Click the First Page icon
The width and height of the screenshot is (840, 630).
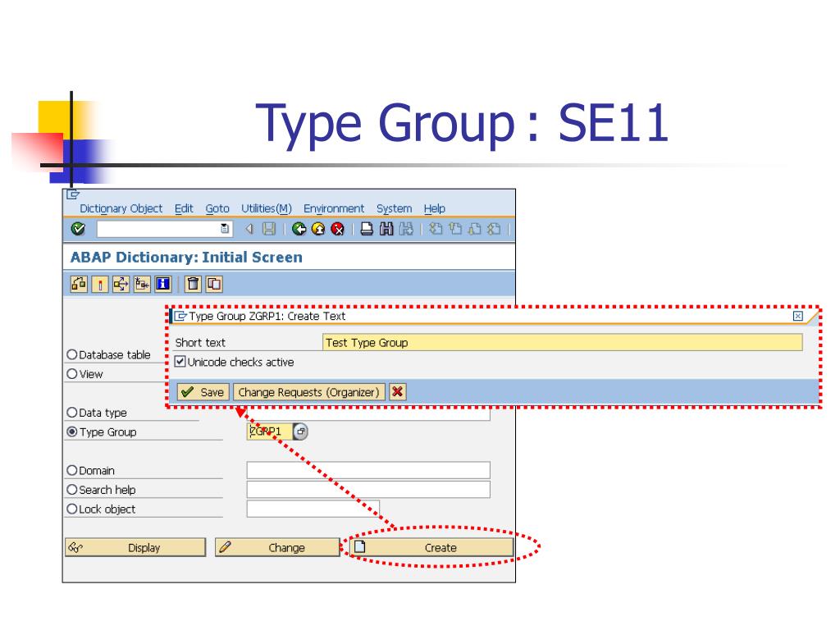point(436,230)
